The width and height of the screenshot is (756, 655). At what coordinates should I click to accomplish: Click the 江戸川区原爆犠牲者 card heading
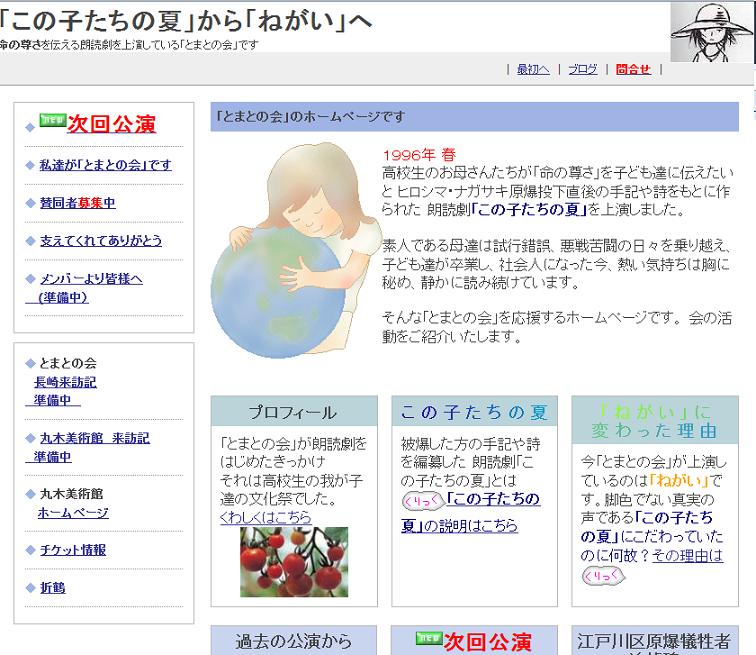[x=654, y=642]
